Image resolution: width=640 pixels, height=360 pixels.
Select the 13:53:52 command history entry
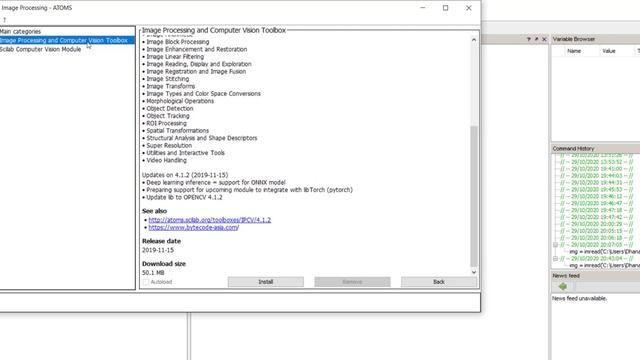point(596,162)
